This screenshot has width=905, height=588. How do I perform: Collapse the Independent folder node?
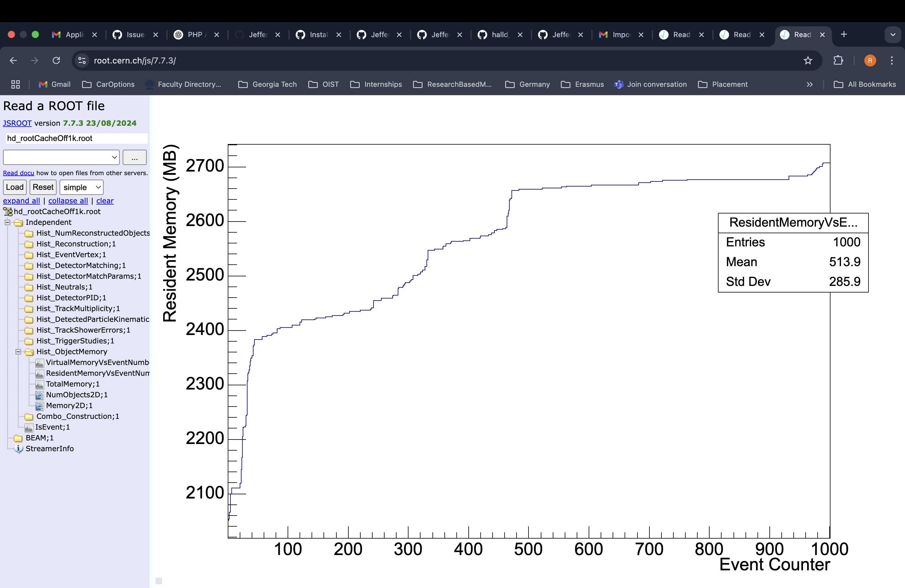(x=7, y=222)
